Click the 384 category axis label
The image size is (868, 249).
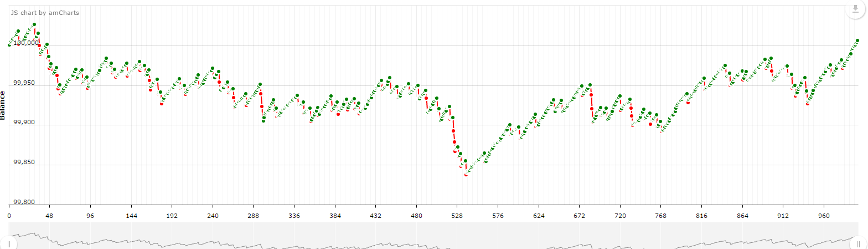click(335, 215)
